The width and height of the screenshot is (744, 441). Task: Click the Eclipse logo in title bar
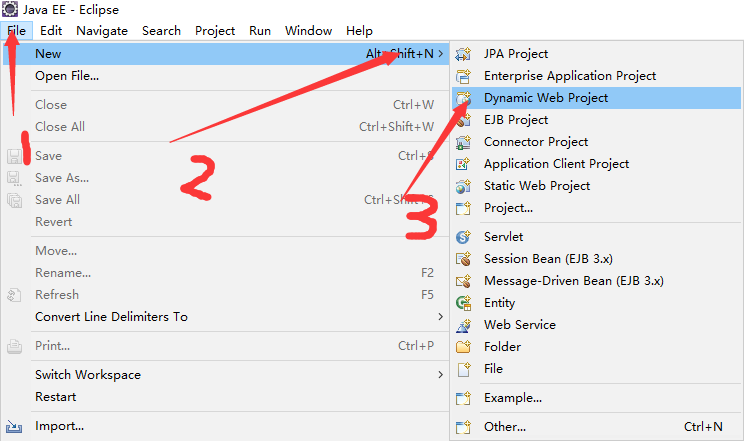(10, 9)
